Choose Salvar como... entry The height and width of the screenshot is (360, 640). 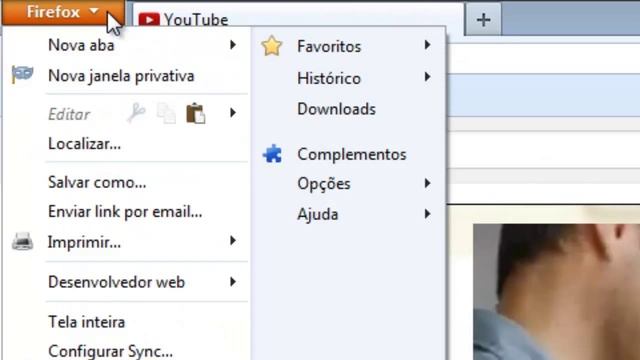coord(97,182)
